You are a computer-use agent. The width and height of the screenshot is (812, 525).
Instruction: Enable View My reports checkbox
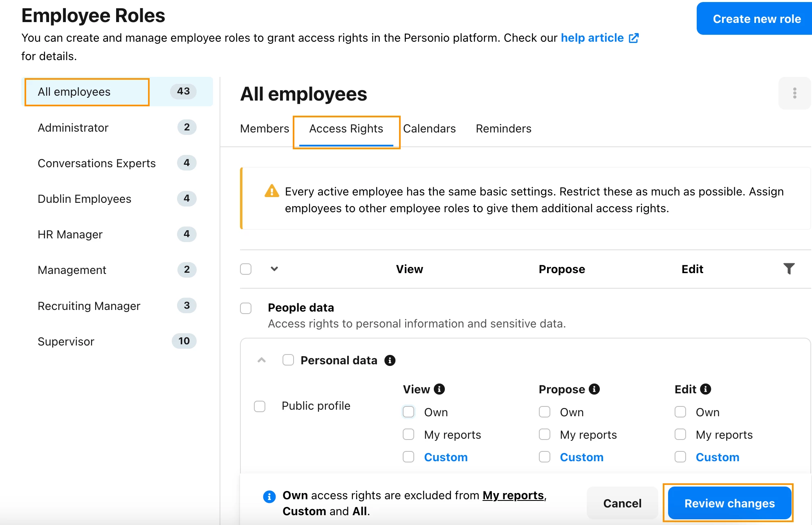click(408, 434)
